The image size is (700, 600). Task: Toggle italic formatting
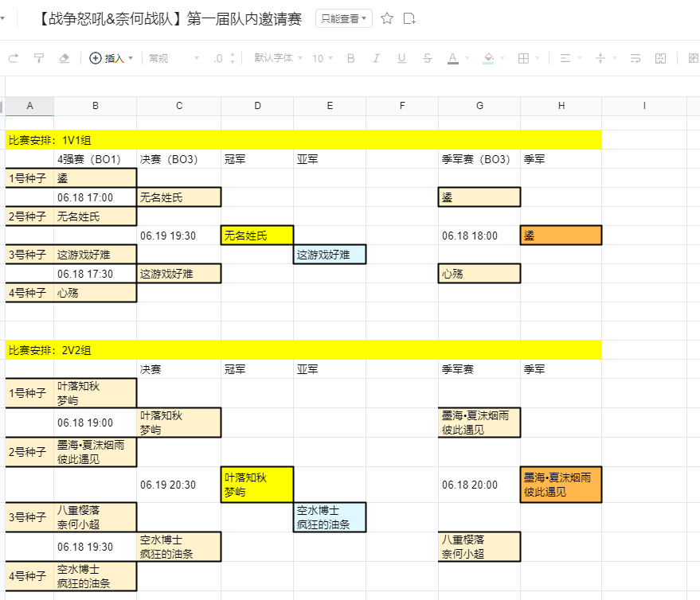click(x=377, y=58)
